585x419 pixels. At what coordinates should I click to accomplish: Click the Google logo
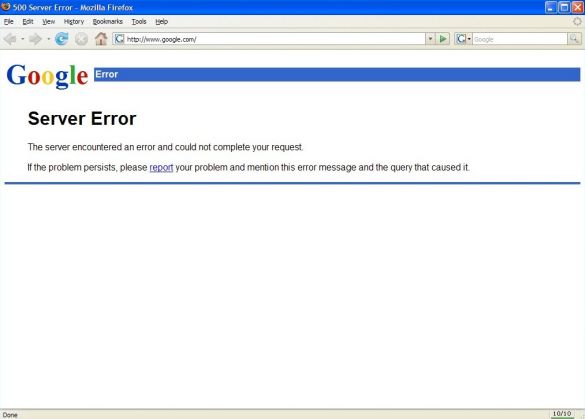(x=47, y=76)
